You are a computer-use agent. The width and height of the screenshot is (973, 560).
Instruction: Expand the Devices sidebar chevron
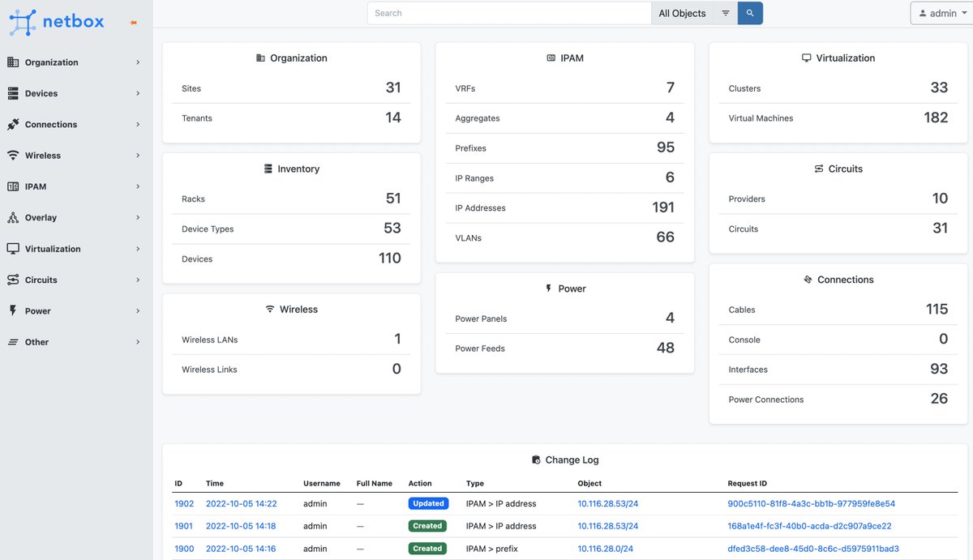[138, 93]
